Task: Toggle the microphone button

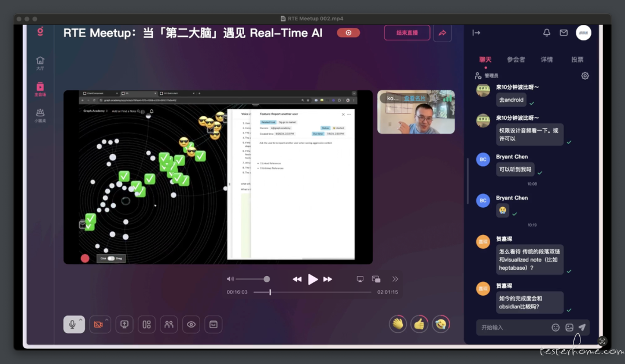Action: click(72, 325)
